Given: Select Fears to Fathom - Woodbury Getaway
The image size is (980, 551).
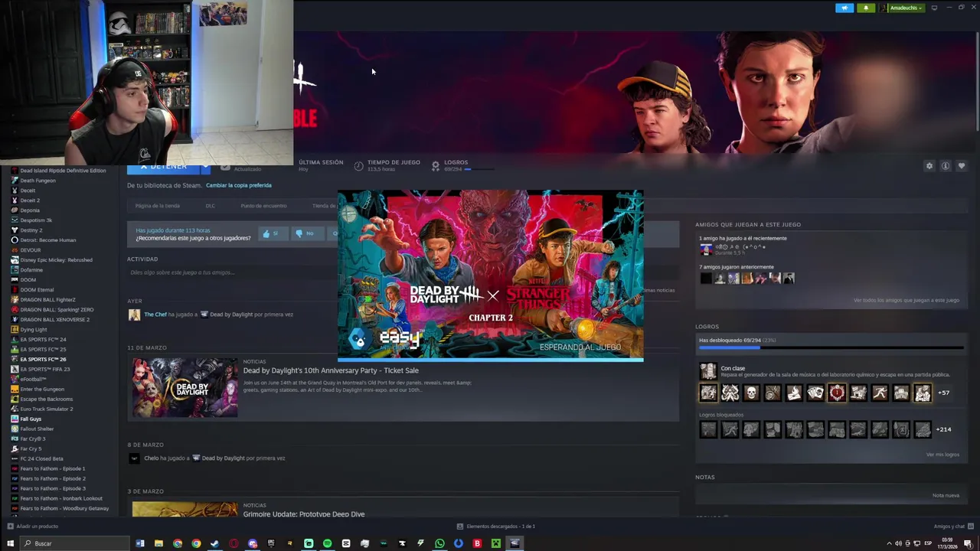Looking at the screenshot, I should [x=64, y=509].
